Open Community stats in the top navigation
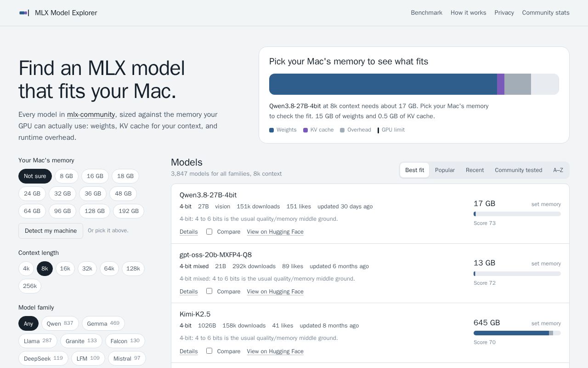The image size is (588, 368). tap(546, 13)
